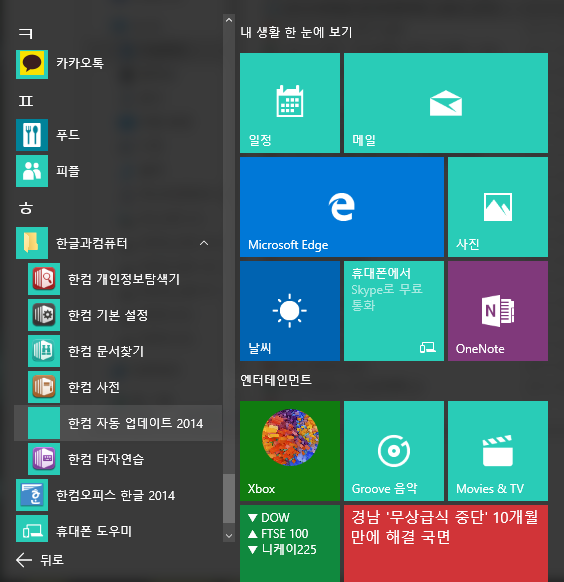Click the 한컴 문서찾기 label text
564x582 pixels.
[106, 351]
